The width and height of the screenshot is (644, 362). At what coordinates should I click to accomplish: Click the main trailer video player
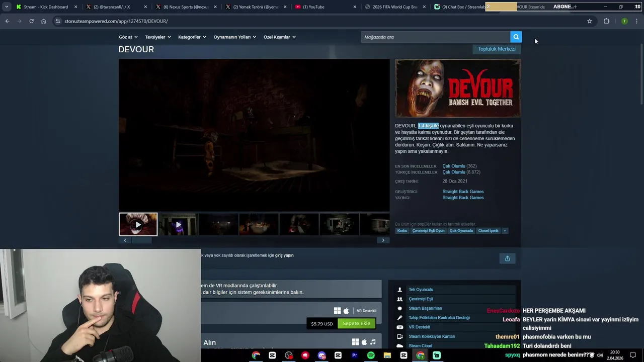tap(254, 135)
